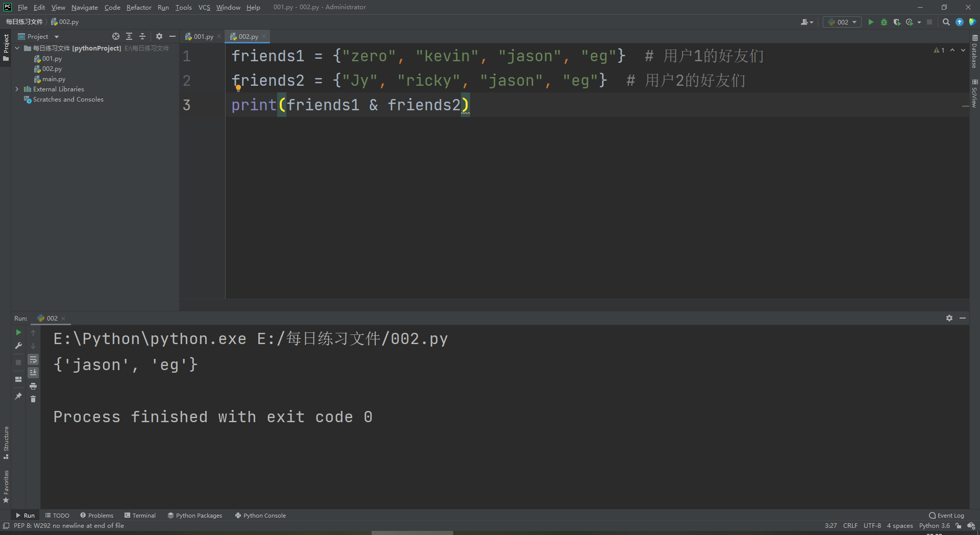The image size is (980, 535).
Task: Change line separator CRLF in status bar
Action: click(850, 526)
